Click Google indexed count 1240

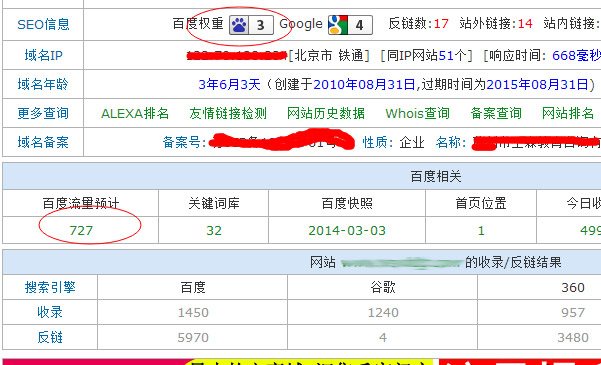[x=383, y=312]
